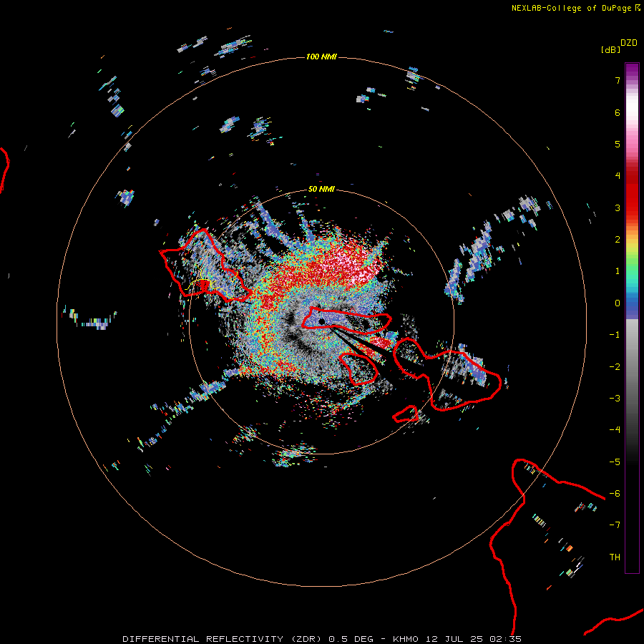Viewport: 644px width, 644px height.
Task: Click the 0.5 DEG elevation text
Action: [351, 639]
